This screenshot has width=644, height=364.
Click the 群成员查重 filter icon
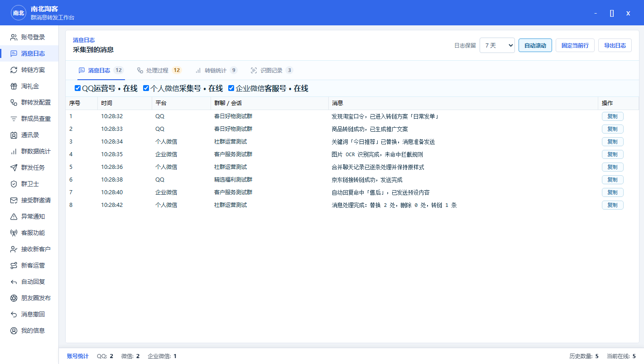pyautogui.click(x=14, y=119)
